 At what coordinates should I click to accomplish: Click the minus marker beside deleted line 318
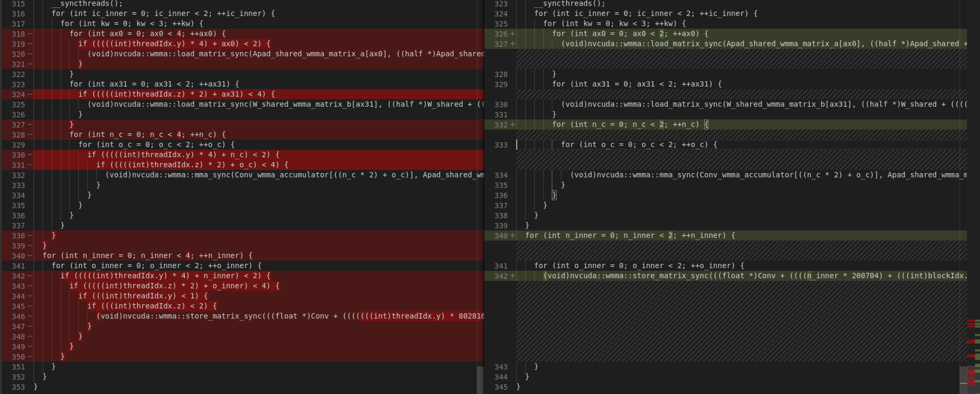point(30,34)
